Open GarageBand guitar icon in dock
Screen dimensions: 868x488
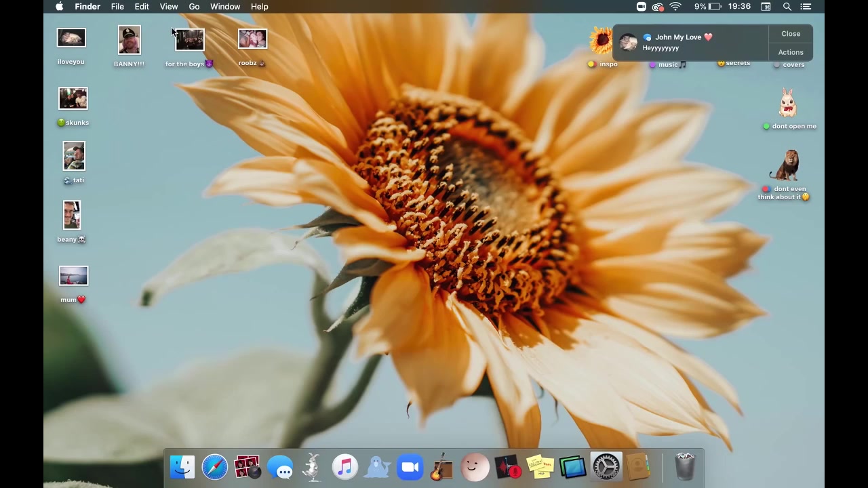pyautogui.click(x=442, y=467)
